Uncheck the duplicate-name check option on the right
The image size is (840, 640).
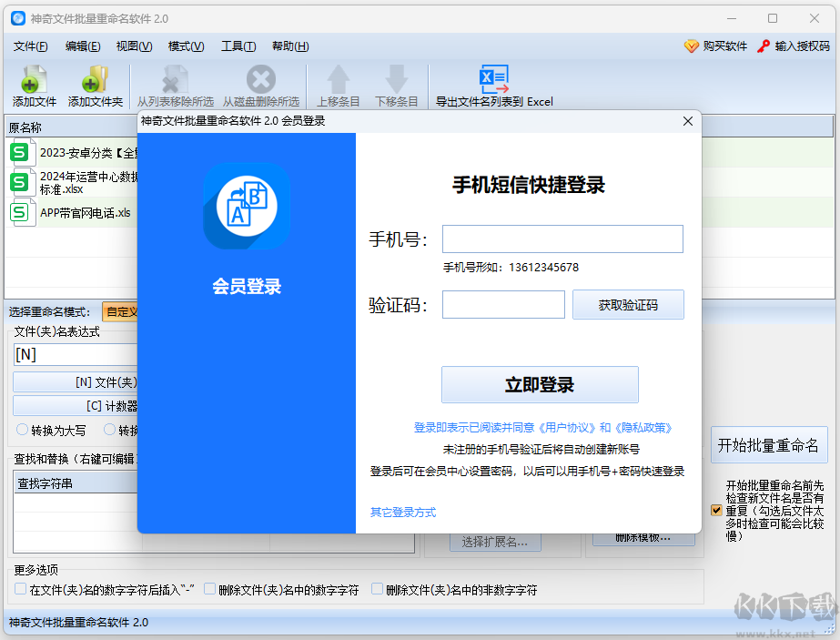pyautogui.click(x=714, y=510)
